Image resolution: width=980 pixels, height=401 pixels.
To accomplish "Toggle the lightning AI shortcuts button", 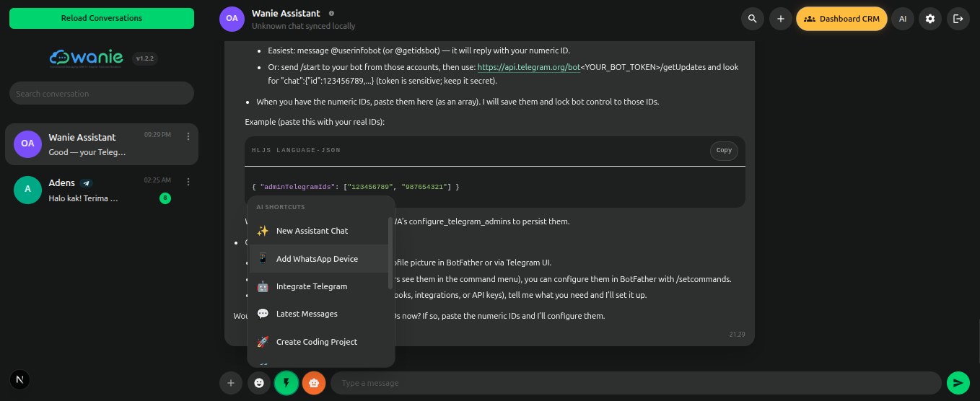I will (x=286, y=383).
